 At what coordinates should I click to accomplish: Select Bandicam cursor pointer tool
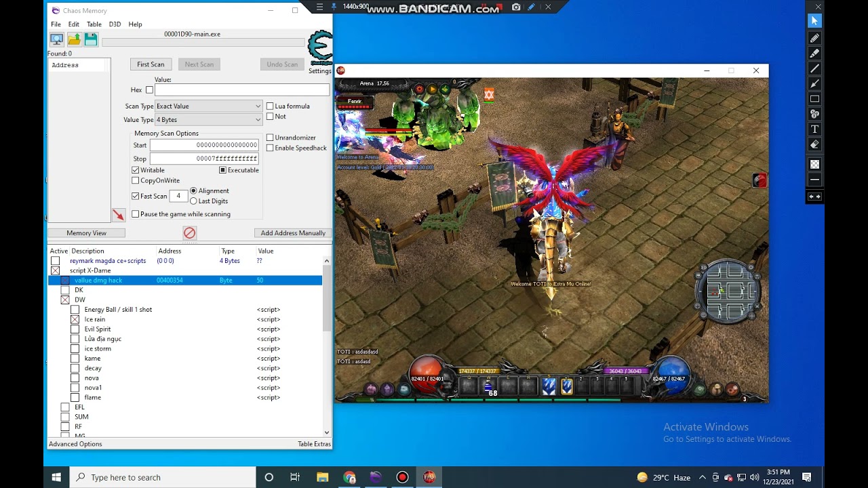[814, 22]
